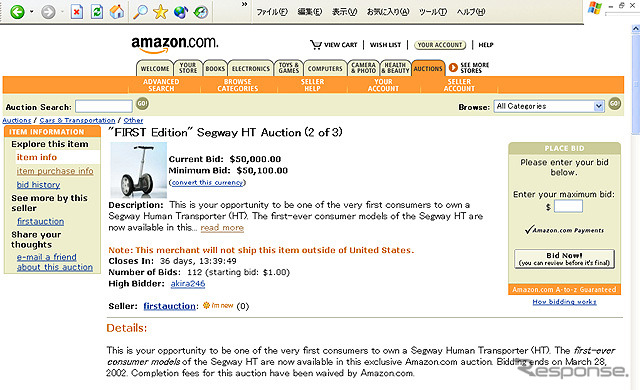Click the Segway product thumbnail image
Screen dimensions: 640x390
click(139, 170)
